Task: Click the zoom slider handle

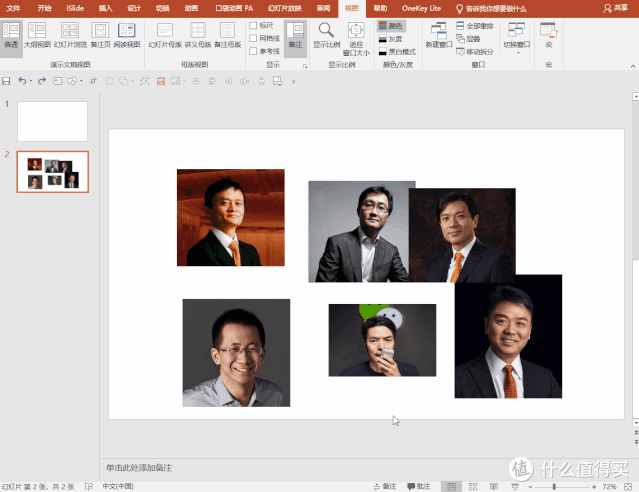Action: (554, 487)
